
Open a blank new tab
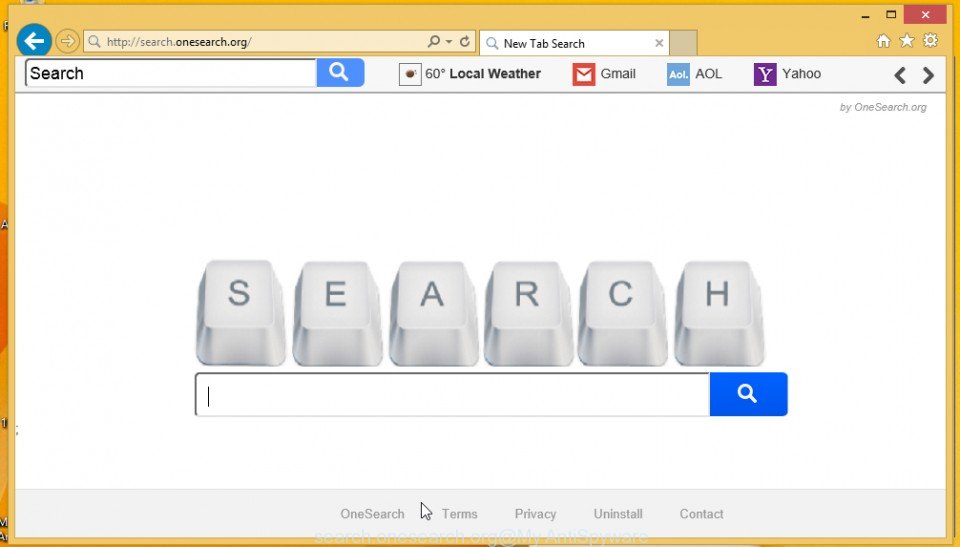click(683, 43)
